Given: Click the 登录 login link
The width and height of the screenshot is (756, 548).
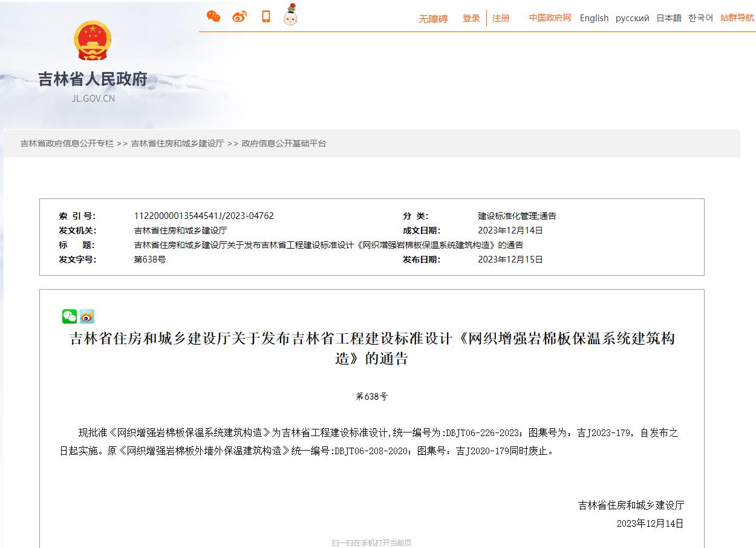Looking at the screenshot, I should click(471, 19).
